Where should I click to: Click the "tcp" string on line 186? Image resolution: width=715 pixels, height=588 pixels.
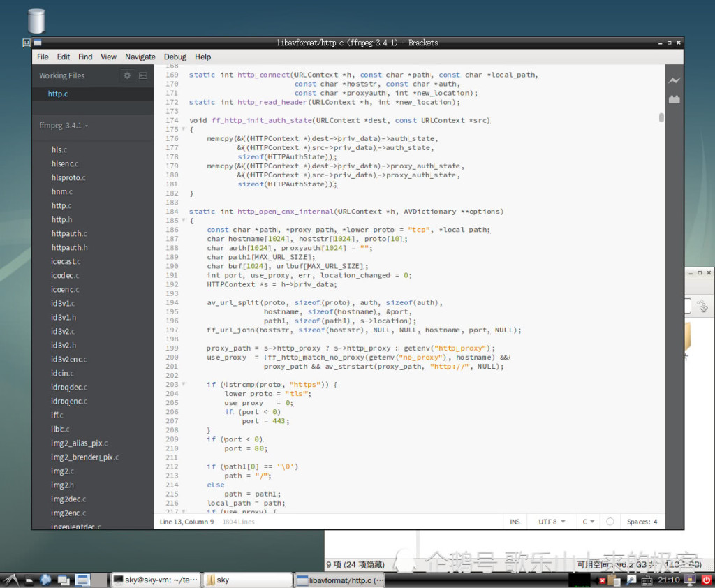point(419,230)
